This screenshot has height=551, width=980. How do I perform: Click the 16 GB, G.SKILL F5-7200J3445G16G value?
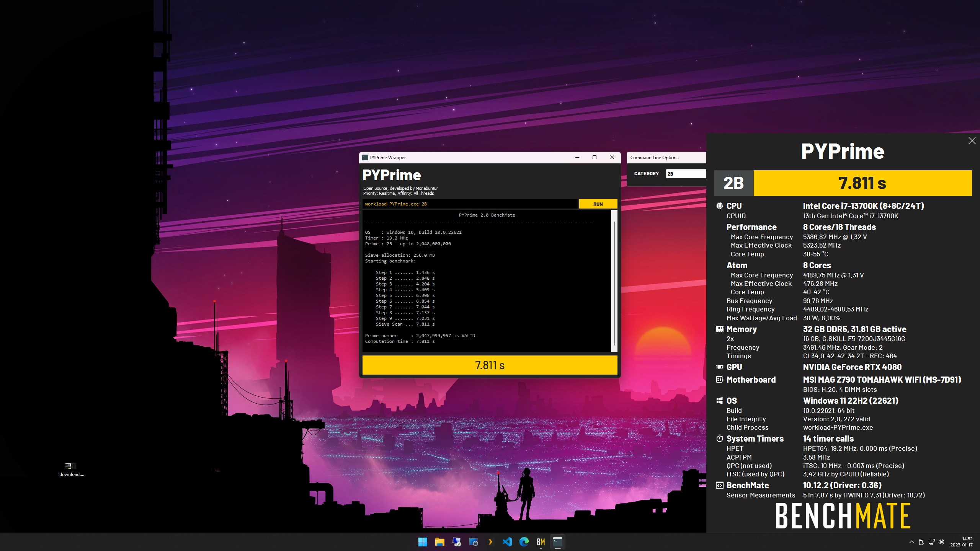(854, 339)
